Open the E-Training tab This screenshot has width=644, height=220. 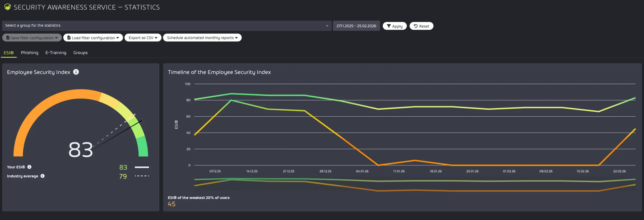coord(56,53)
